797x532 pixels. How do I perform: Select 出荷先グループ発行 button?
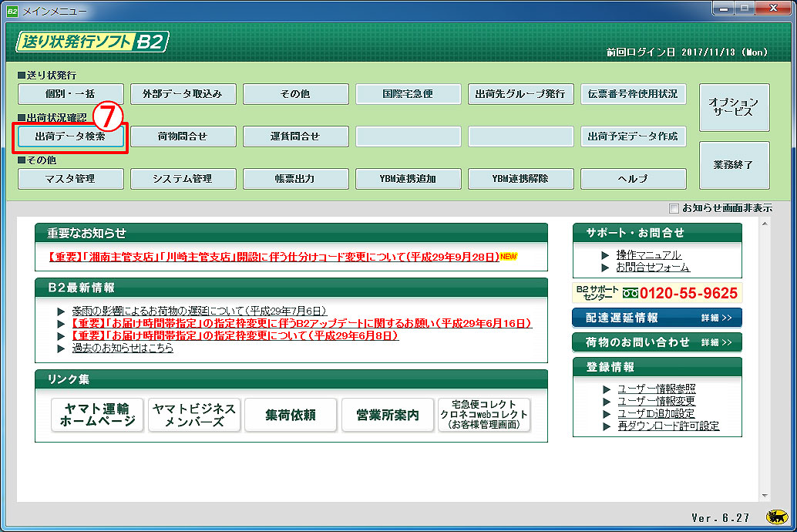520,94
